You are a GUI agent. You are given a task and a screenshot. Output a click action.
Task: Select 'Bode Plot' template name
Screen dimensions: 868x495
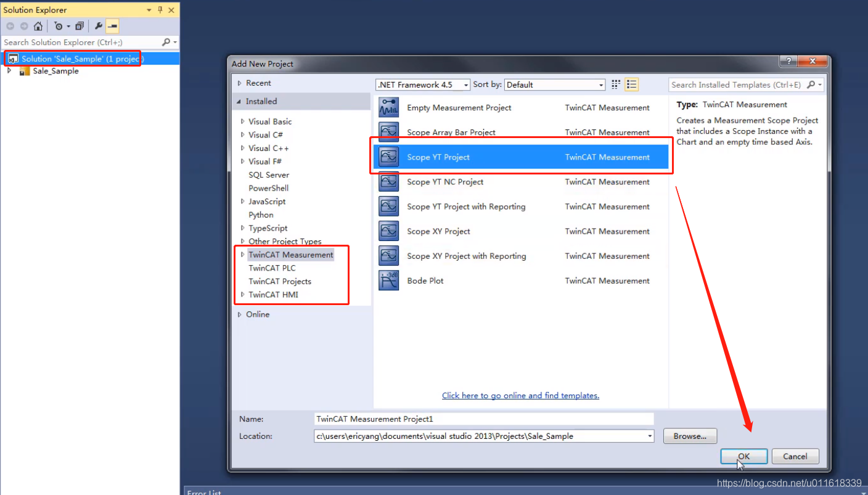click(x=425, y=280)
